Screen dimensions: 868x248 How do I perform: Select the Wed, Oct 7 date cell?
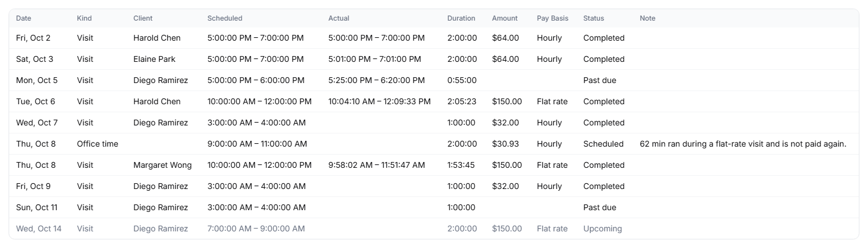pyautogui.click(x=37, y=123)
